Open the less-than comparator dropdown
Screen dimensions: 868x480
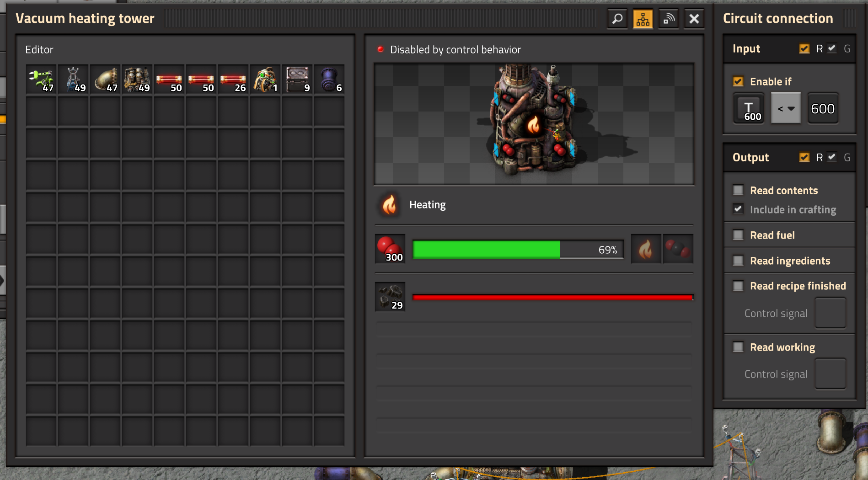(786, 108)
